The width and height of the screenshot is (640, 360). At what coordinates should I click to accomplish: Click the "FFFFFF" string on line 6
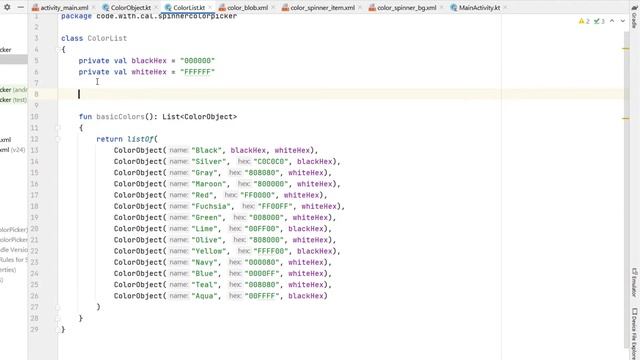coord(198,72)
